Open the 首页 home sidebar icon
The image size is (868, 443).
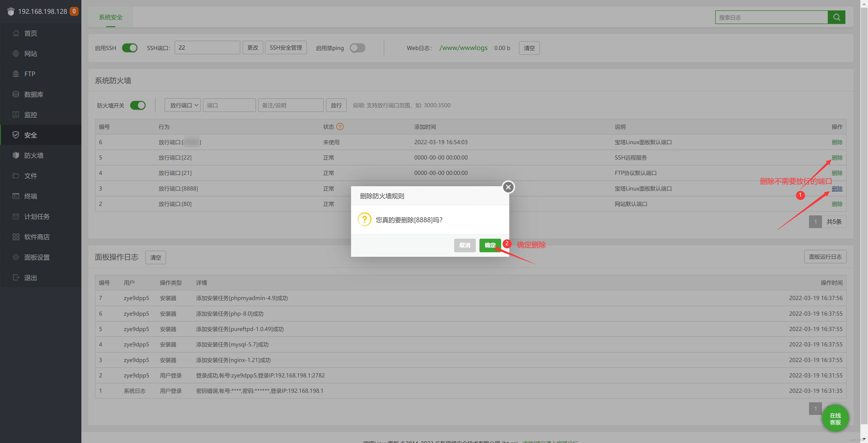pos(16,33)
